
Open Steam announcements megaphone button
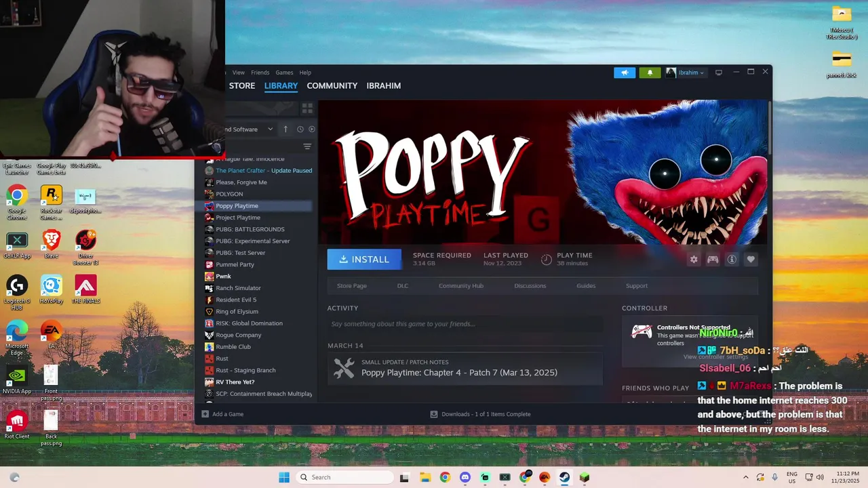[x=625, y=73]
